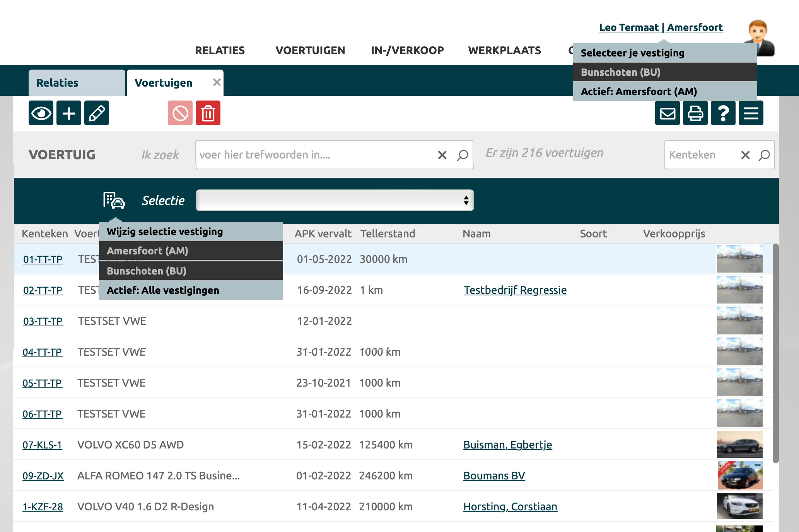Click the building-and-car vestiging selection icon
The height and width of the screenshot is (532, 799).
(x=114, y=200)
